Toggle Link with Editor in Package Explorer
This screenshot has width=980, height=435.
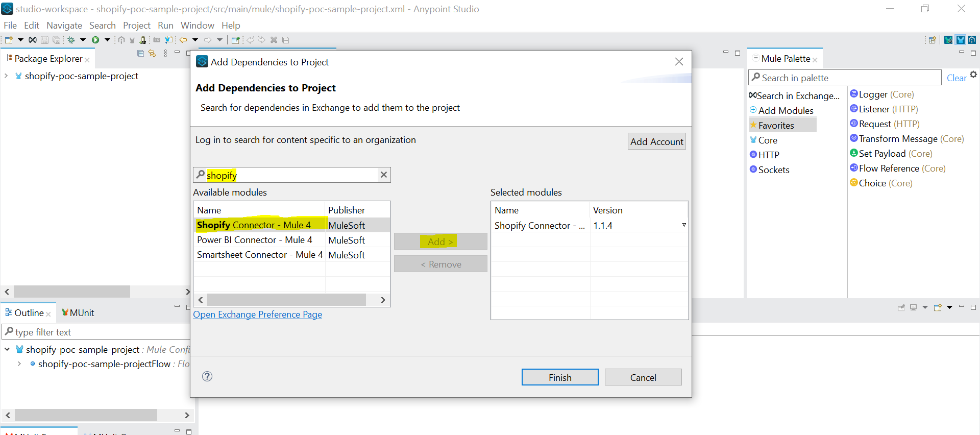point(152,53)
